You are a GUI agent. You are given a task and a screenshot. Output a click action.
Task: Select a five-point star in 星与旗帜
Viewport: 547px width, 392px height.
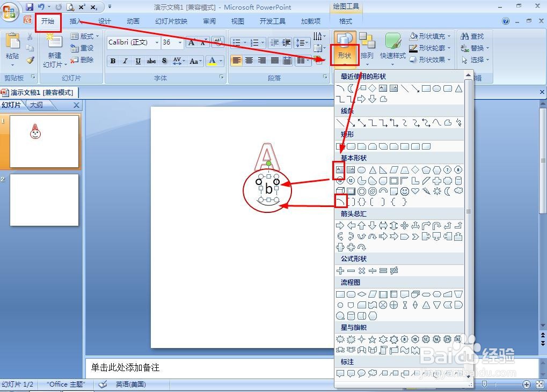[372, 339]
